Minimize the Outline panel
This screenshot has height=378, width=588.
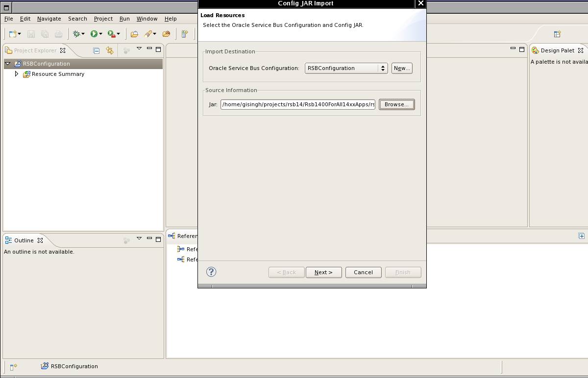[149, 238]
